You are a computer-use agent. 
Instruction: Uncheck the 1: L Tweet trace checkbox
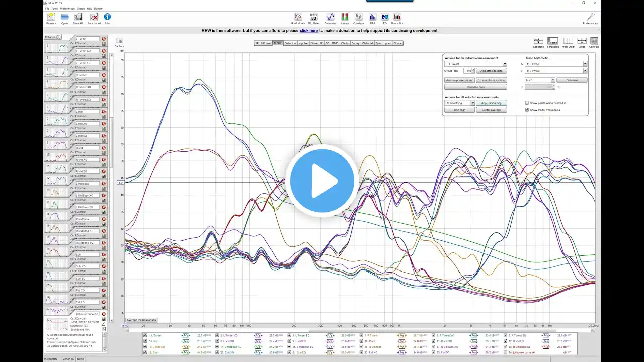[x=145, y=335]
